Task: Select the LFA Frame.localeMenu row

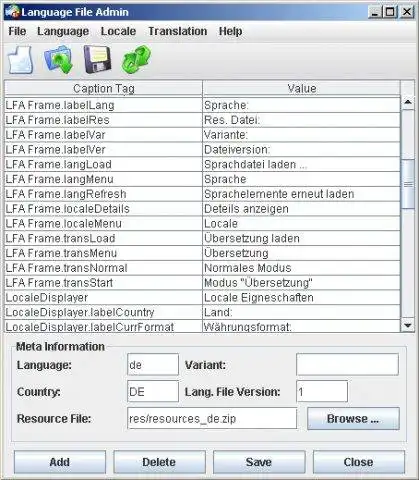Action: pyautogui.click(x=202, y=224)
